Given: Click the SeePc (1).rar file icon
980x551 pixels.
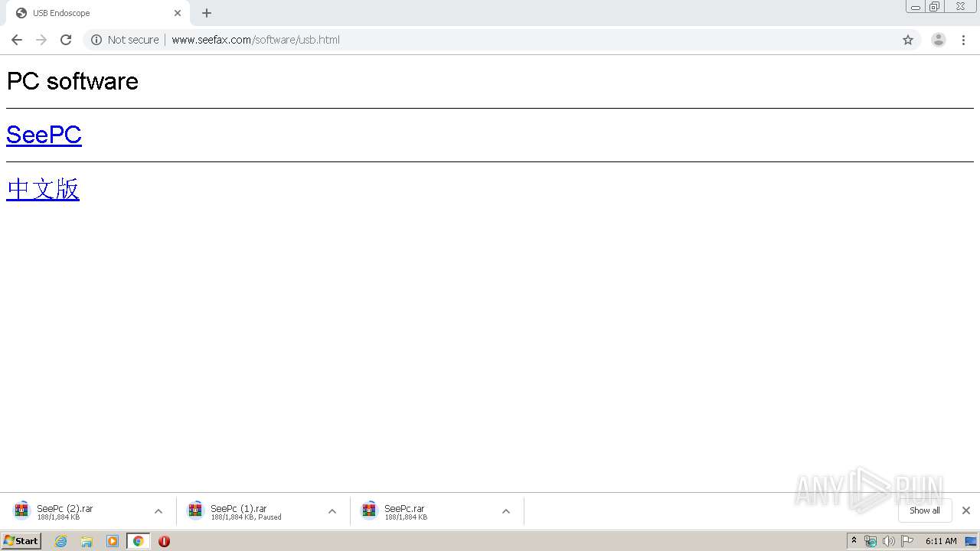Looking at the screenshot, I should click(195, 510).
